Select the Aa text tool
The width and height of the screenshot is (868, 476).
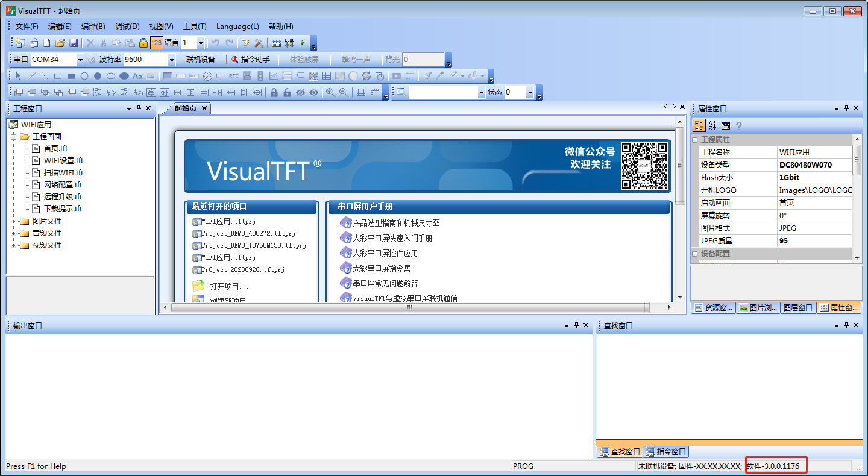pyautogui.click(x=137, y=76)
